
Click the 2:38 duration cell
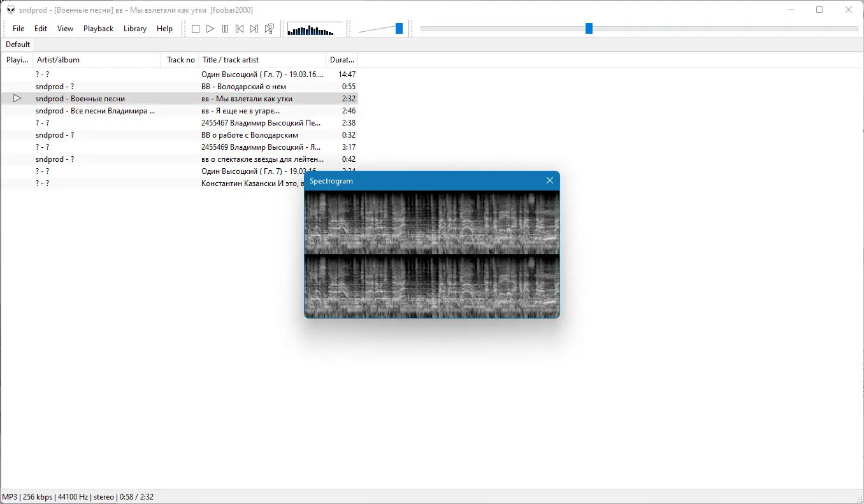349,123
